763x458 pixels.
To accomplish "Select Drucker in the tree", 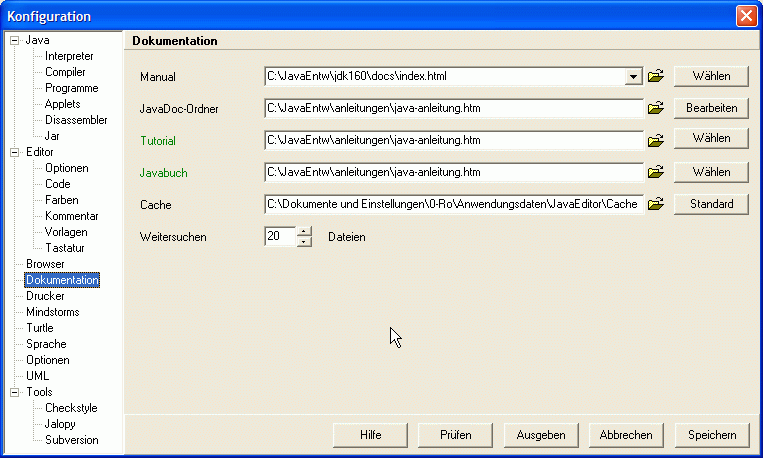I will [45, 296].
